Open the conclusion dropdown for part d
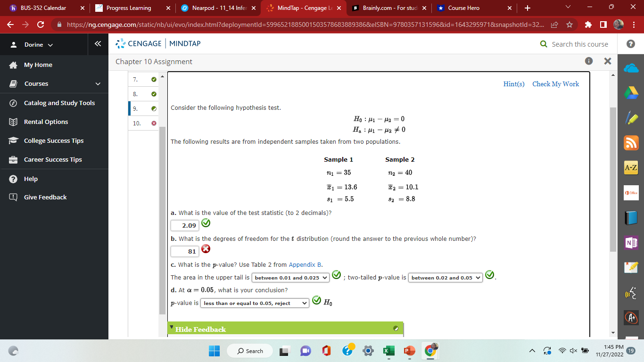 (x=254, y=303)
